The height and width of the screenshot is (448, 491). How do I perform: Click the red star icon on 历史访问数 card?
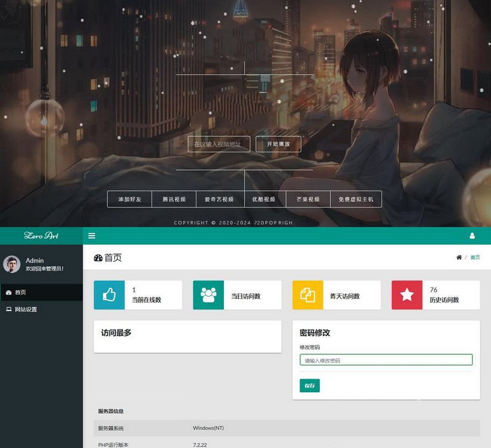pyautogui.click(x=407, y=295)
